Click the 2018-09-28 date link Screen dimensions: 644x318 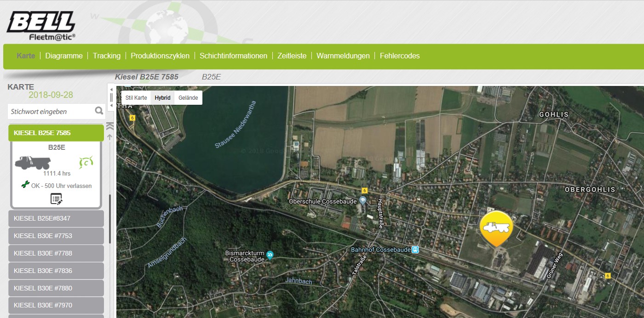tap(51, 95)
